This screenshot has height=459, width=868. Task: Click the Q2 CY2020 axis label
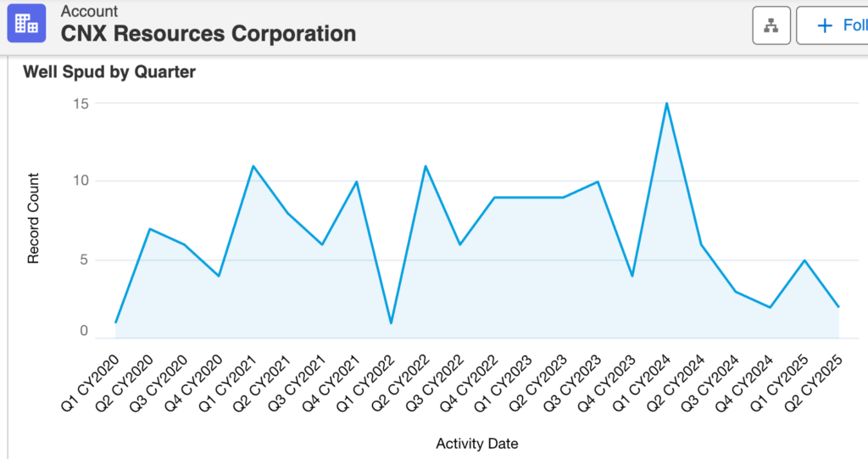(x=124, y=383)
